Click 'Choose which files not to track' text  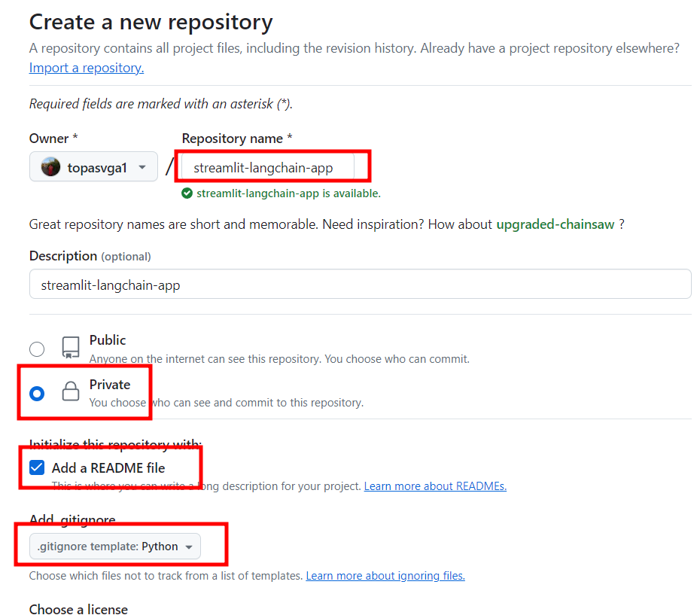pos(166,576)
